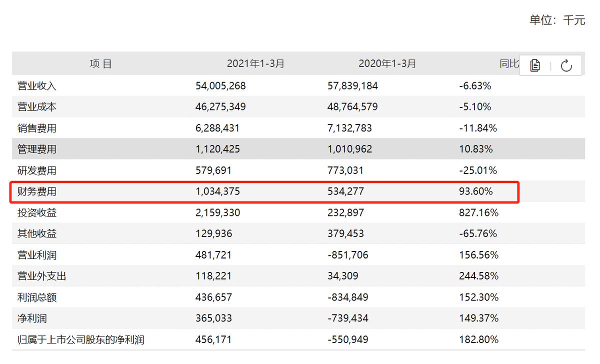Select the 营业利润 row label

37,255
